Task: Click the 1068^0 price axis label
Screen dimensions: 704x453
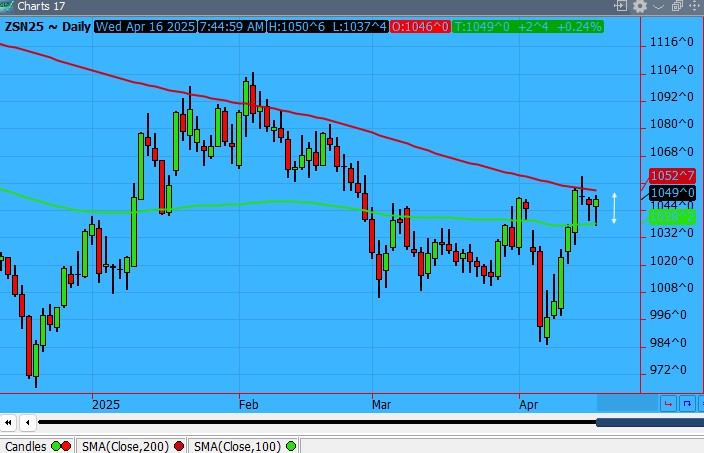Action: (x=672, y=151)
